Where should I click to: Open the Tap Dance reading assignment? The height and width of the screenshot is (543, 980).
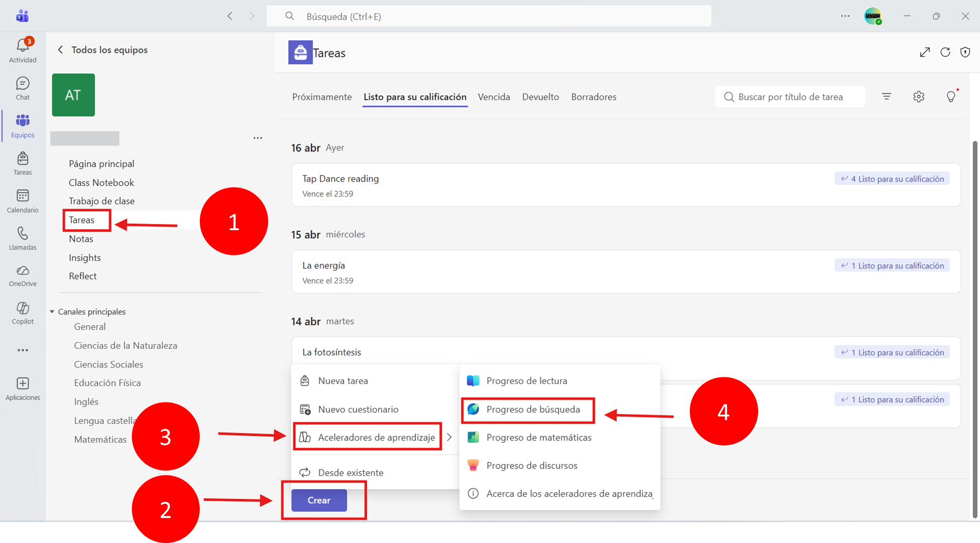pos(626,185)
